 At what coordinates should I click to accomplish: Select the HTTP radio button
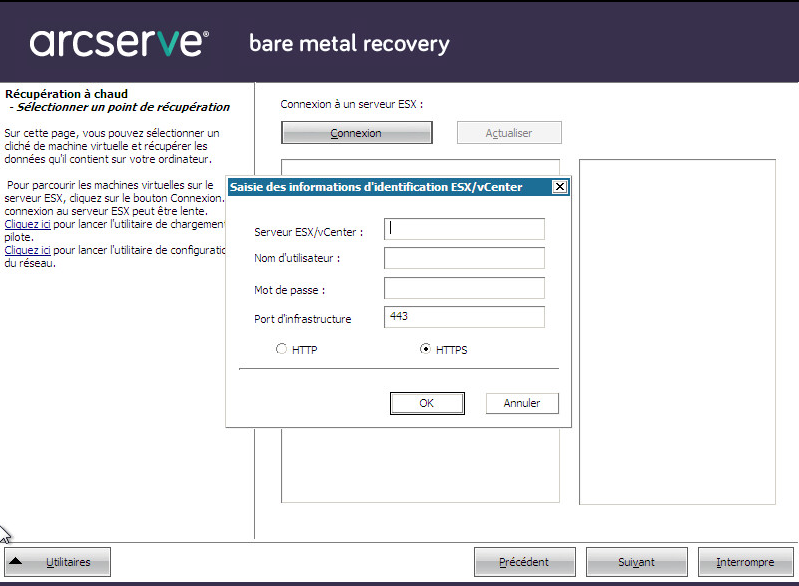(281, 349)
